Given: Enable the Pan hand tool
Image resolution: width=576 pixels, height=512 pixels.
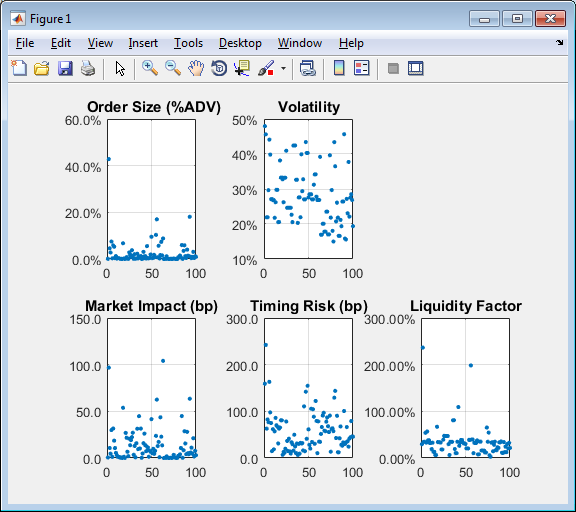Looking at the screenshot, I should [x=196, y=68].
